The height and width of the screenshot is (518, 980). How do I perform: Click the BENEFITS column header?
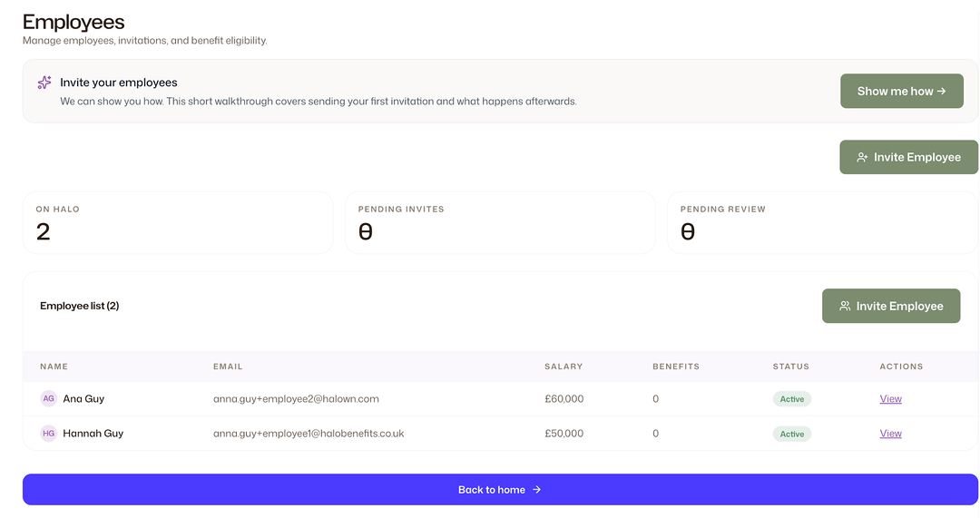coord(676,367)
